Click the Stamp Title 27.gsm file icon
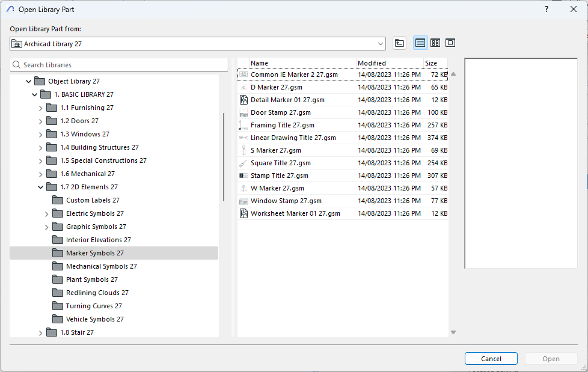Viewport: 588px width, 372px height. click(x=243, y=175)
